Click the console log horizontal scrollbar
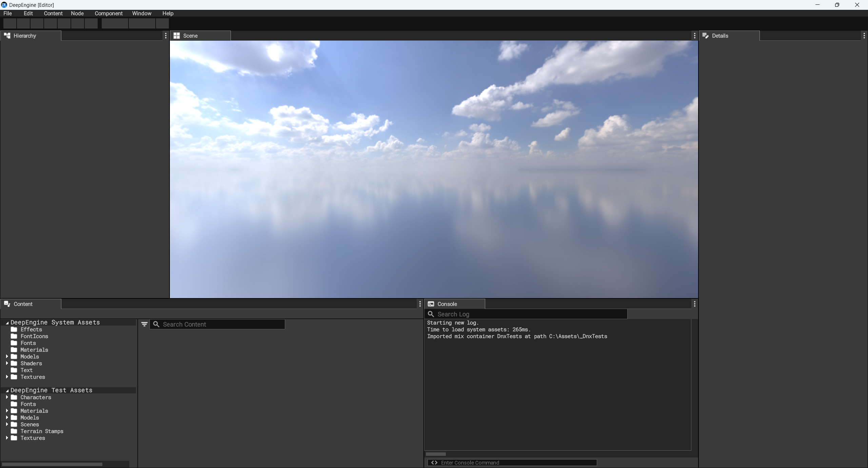The width and height of the screenshot is (868, 468). [436, 454]
